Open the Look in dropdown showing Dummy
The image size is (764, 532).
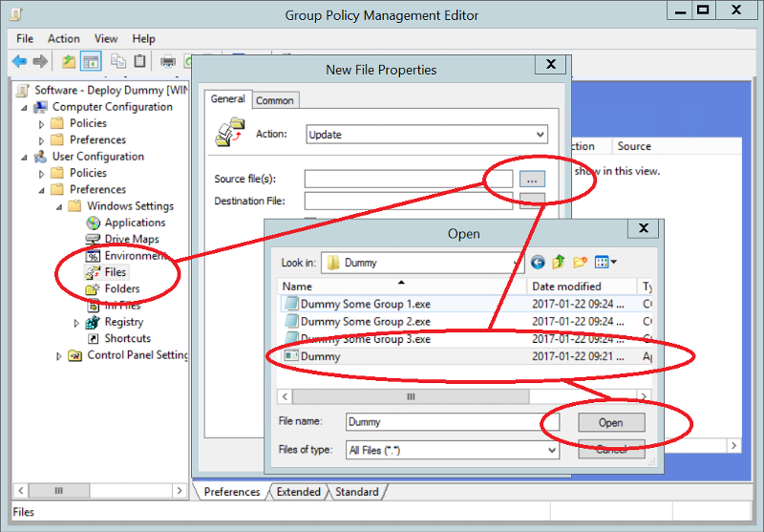[422, 263]
